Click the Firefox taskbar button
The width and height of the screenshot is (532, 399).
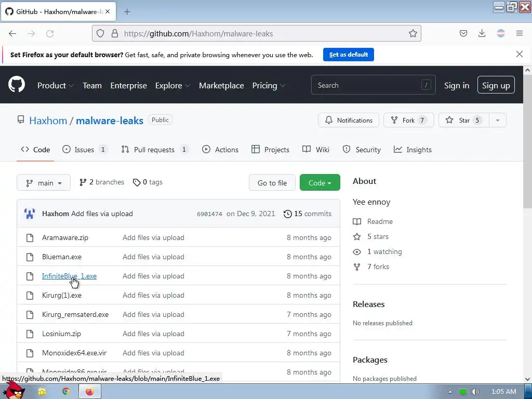coord(89,392)
